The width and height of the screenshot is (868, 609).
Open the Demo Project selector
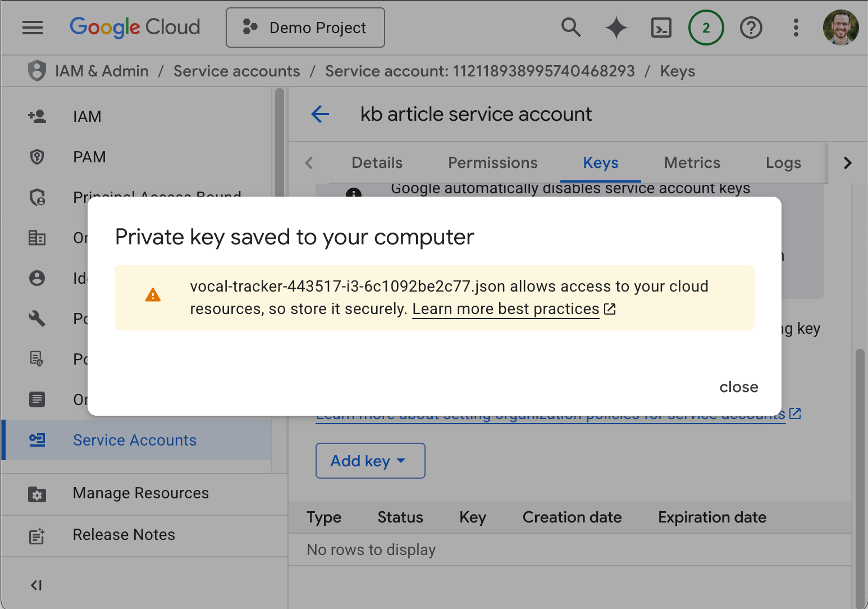point(305,28)
